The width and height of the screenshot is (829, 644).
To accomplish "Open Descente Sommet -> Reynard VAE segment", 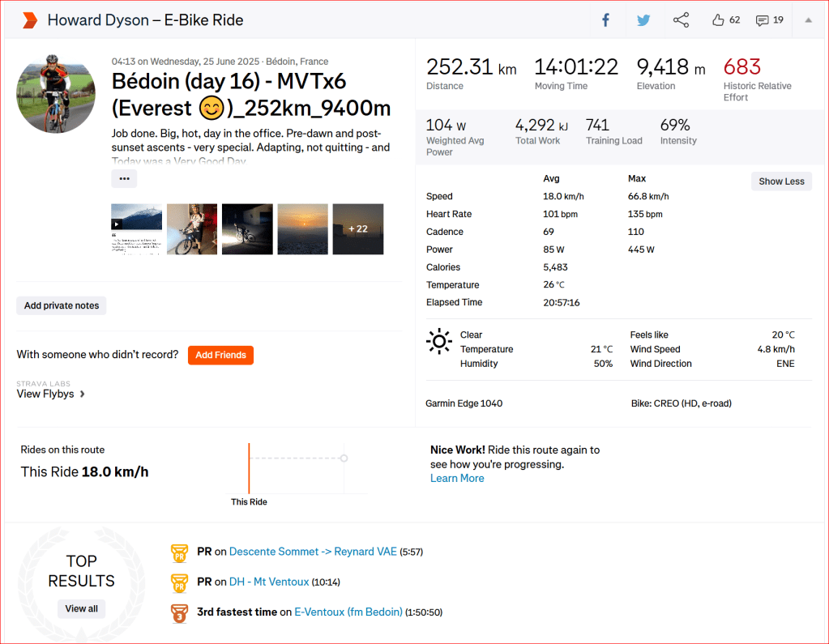I will (x=313, y=552).
